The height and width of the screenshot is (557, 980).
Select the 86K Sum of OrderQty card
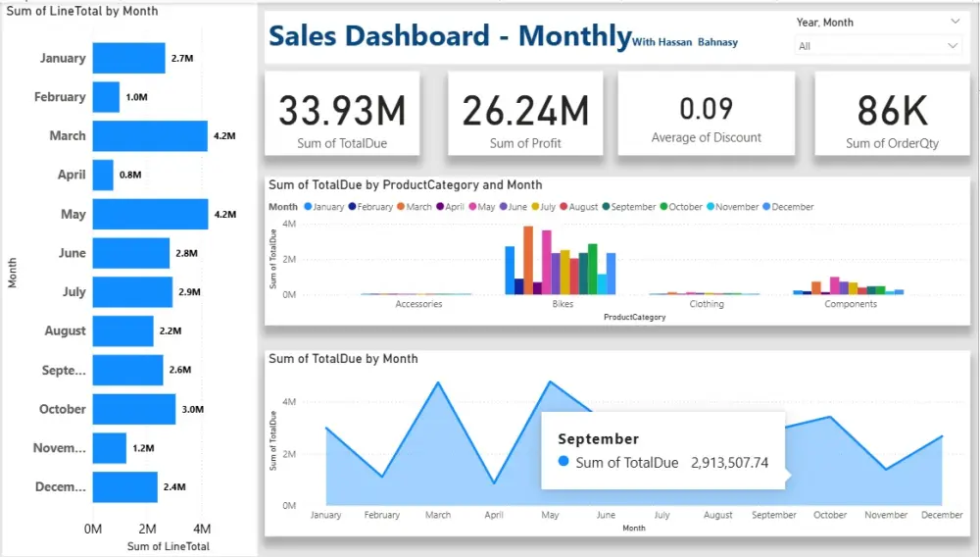pos(892,113)
